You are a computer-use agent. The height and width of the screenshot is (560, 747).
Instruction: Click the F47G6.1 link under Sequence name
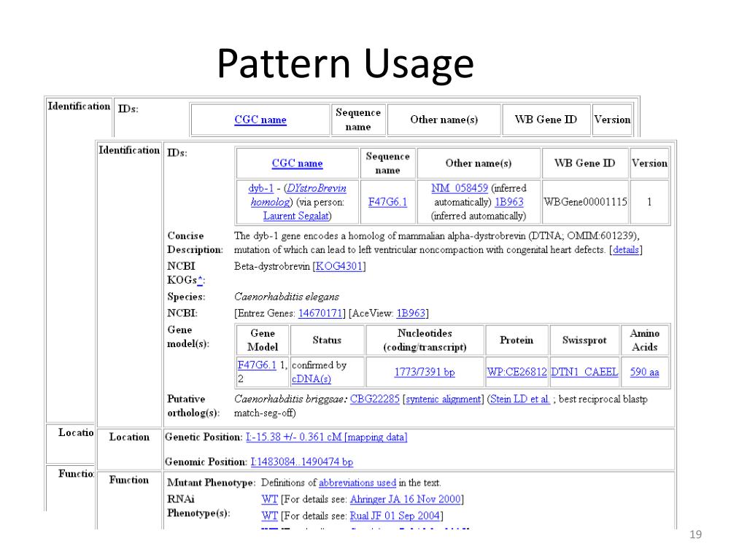(x=388, y=202)
